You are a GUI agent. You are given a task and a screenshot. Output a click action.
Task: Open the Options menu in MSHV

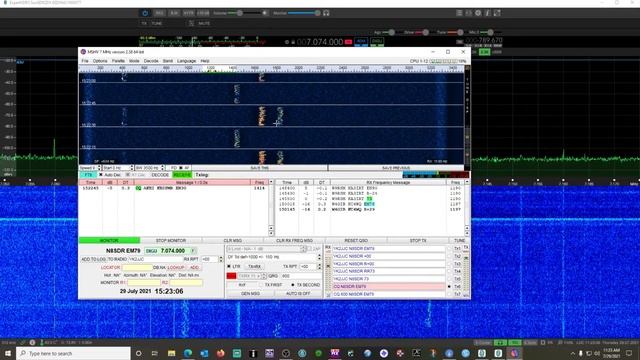tap(100, 61)
